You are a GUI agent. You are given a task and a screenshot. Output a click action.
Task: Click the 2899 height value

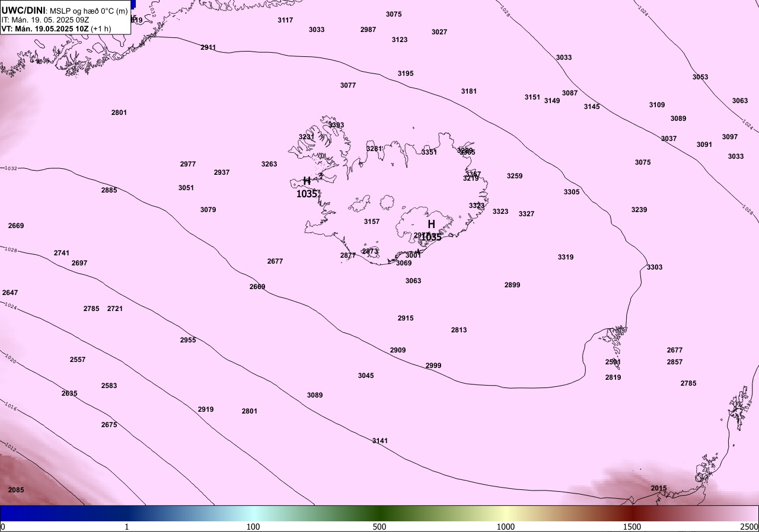pos(512,285)
